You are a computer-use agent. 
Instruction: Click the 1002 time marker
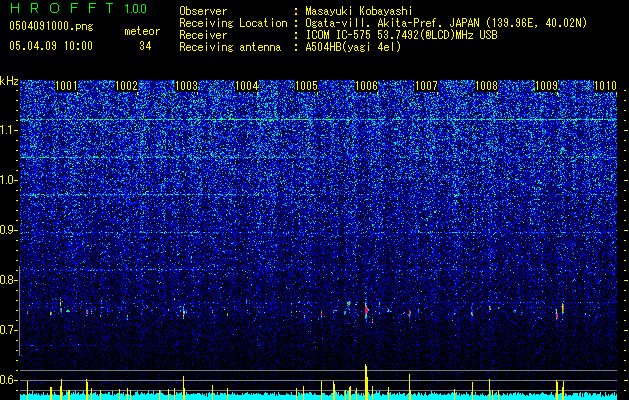(x=126, y=86)
